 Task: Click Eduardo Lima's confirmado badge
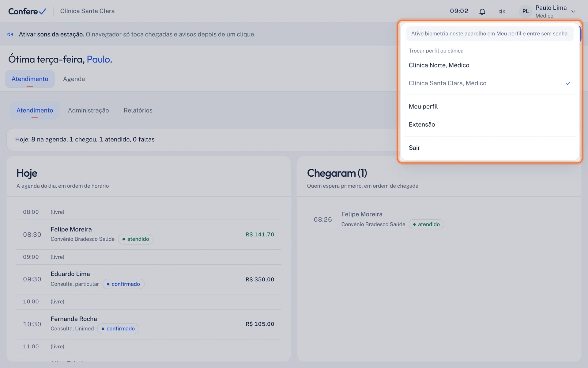tap(123, 284)
